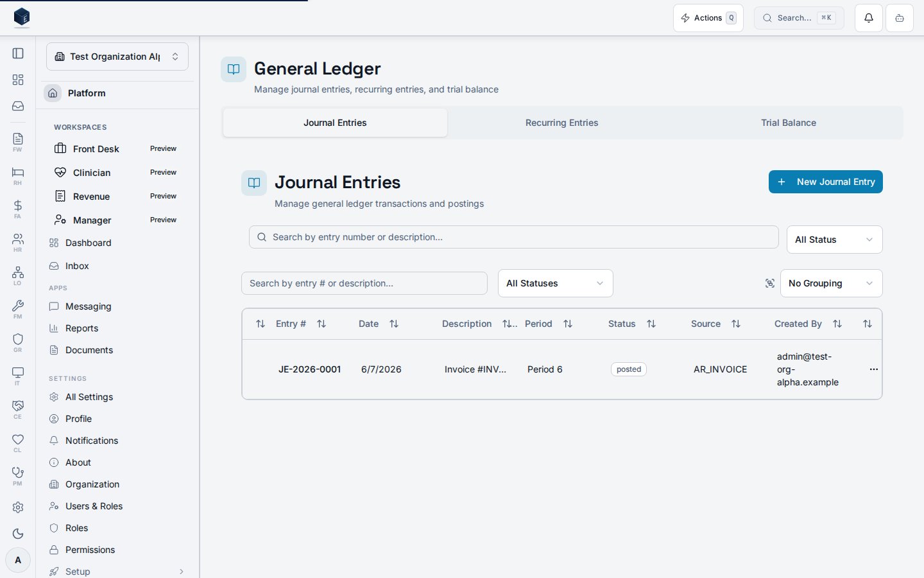Open the All Statuses dropdown
The image size is (924, 578).
click(x=555, y=283)
